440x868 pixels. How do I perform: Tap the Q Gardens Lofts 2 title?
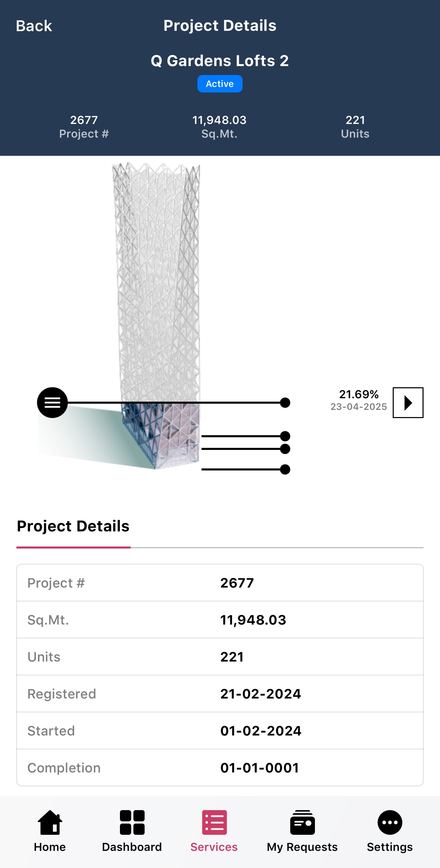click(x=220, y=61)
